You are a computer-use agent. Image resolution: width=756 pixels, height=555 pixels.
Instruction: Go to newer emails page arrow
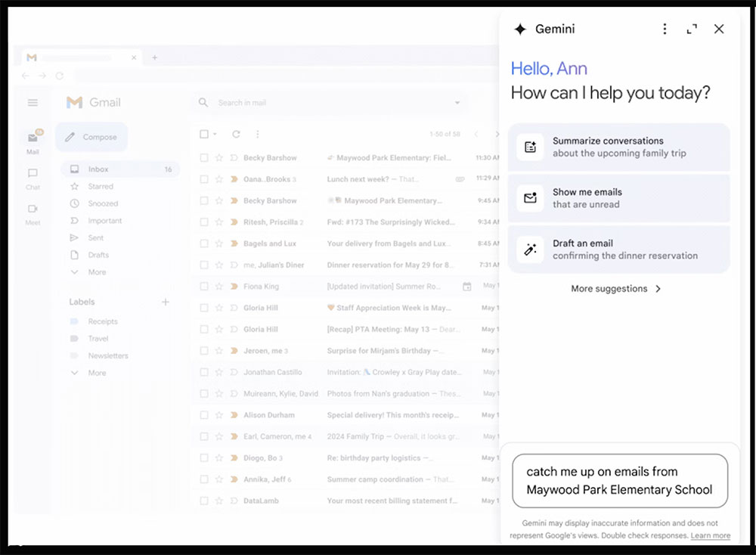476,134
